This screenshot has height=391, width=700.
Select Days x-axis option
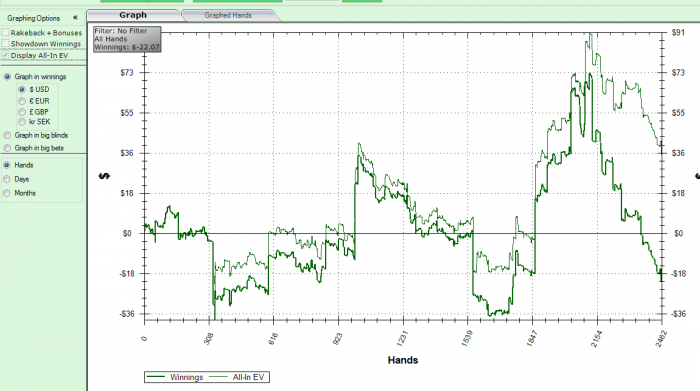pyautogui.click(x=7, y=179)
